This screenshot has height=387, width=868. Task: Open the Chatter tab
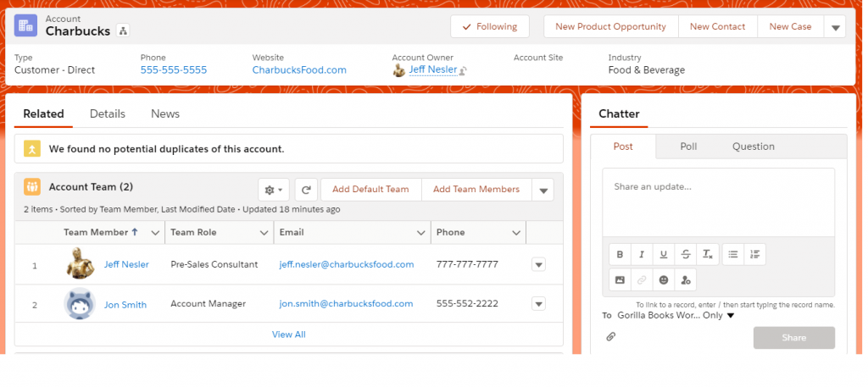tap(619, 113)
